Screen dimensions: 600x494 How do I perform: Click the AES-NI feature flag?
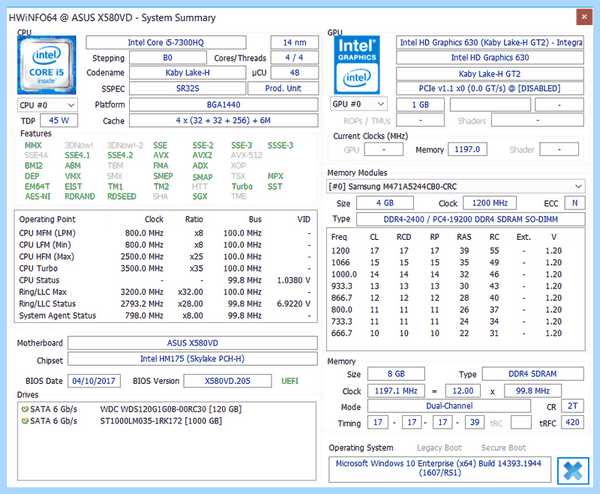click(38, 197)
